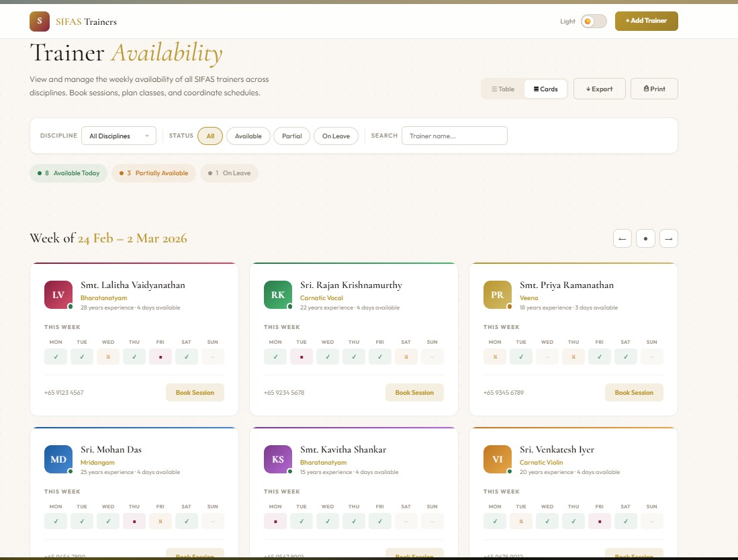Click the current week dot icon
The height and width of the screenshot is (560, 738).
tap(645, 238)
